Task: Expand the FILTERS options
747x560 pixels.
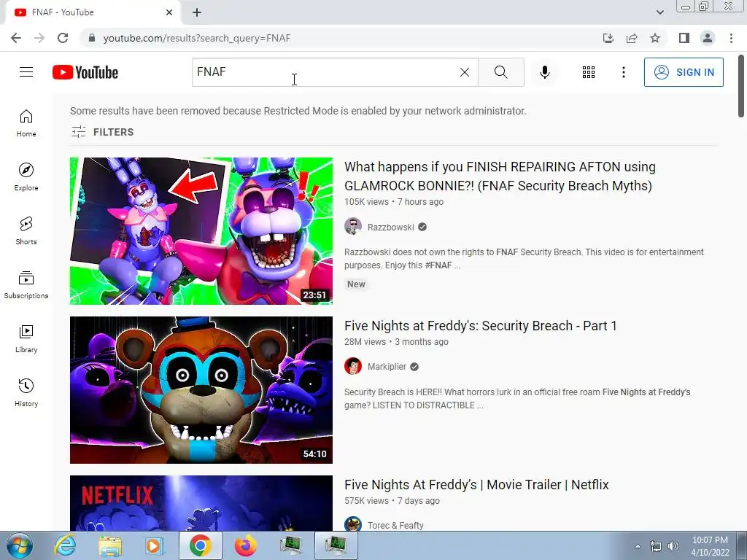Action: pyautogui.click(x=102, y=132)
